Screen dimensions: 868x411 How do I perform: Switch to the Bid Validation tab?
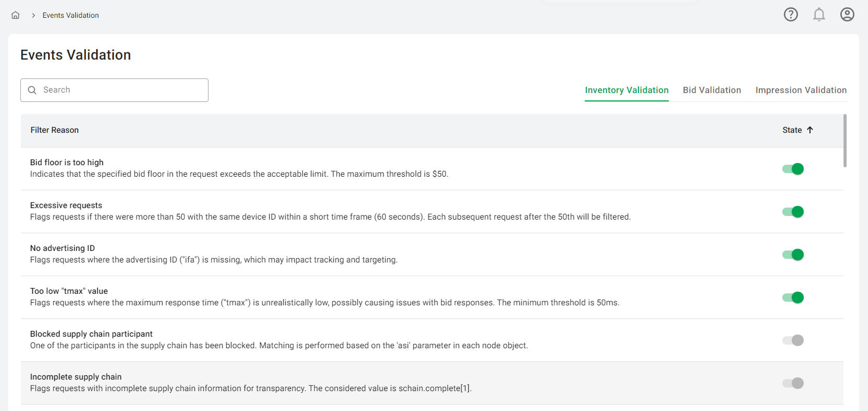(712, 90)
